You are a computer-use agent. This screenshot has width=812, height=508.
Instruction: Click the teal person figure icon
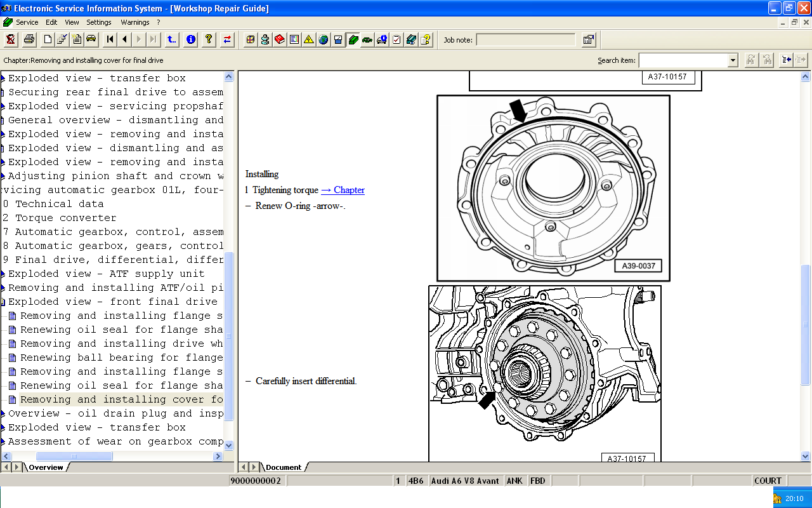click(x=265, y=40)
